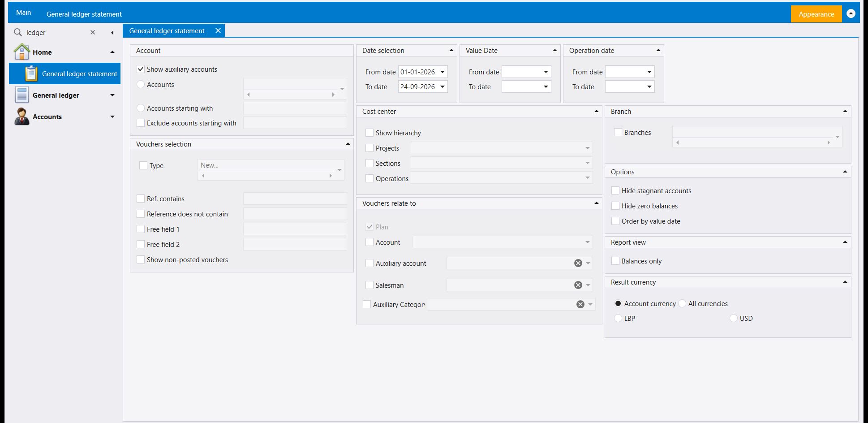Click the Voucher Type list scrollbar
This screenshot has height=423, width=868.
coord(267,176)
